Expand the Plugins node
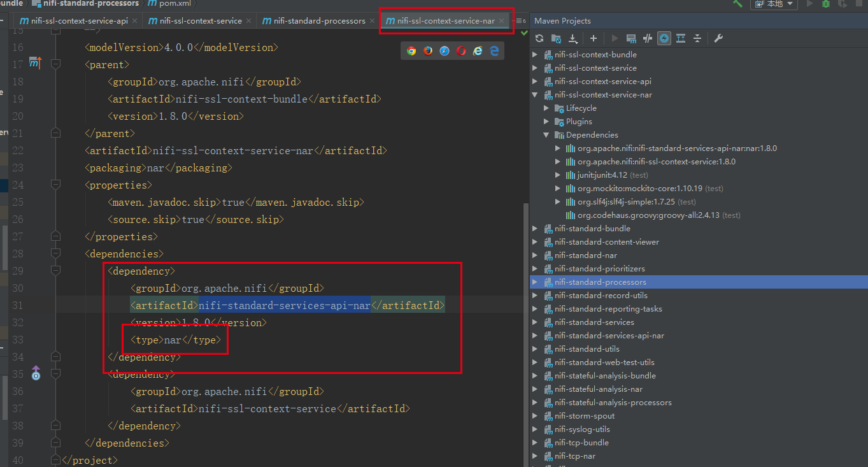Image resolution: width=868 pixels, height=467 pixels. click(x=546, y=122)
